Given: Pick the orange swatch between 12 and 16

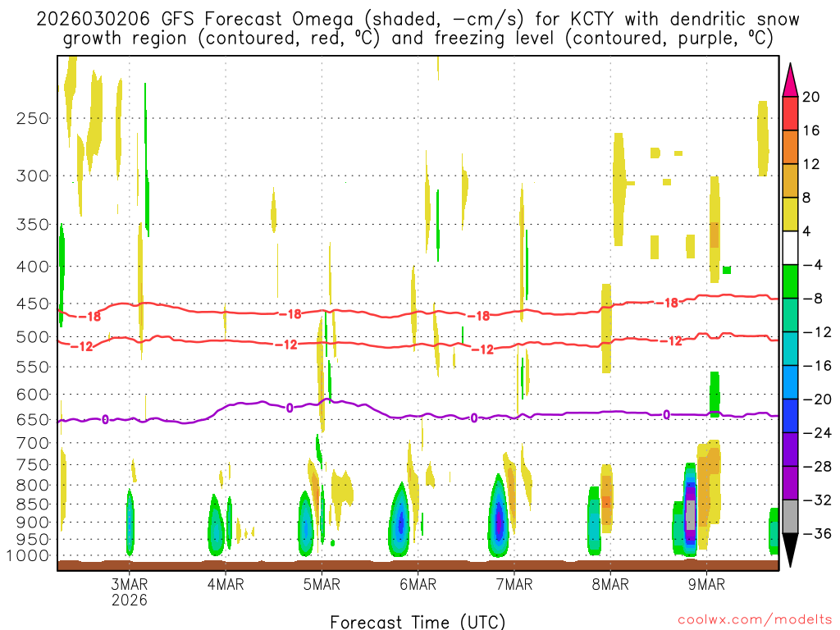Looking at the screenshot, I should (791, 147).
